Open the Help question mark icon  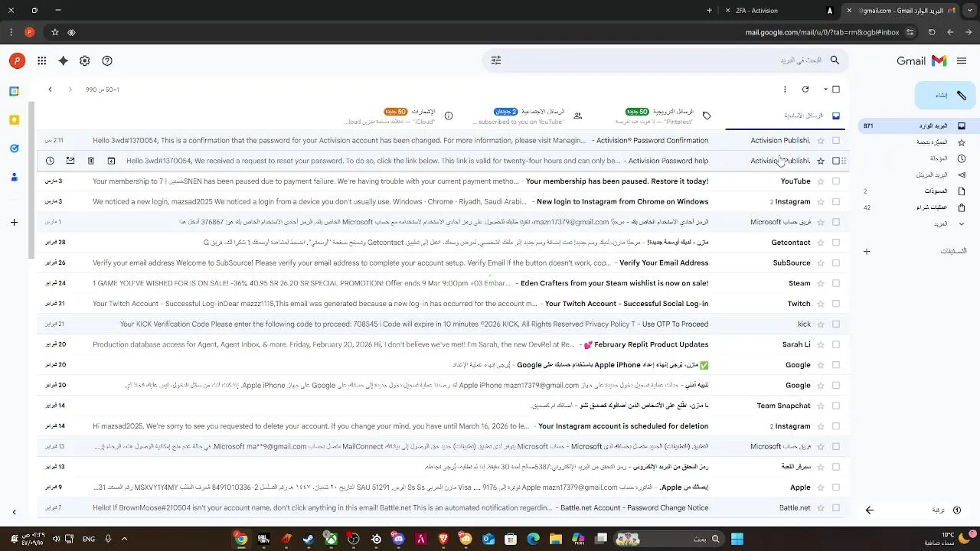point(107,60)
